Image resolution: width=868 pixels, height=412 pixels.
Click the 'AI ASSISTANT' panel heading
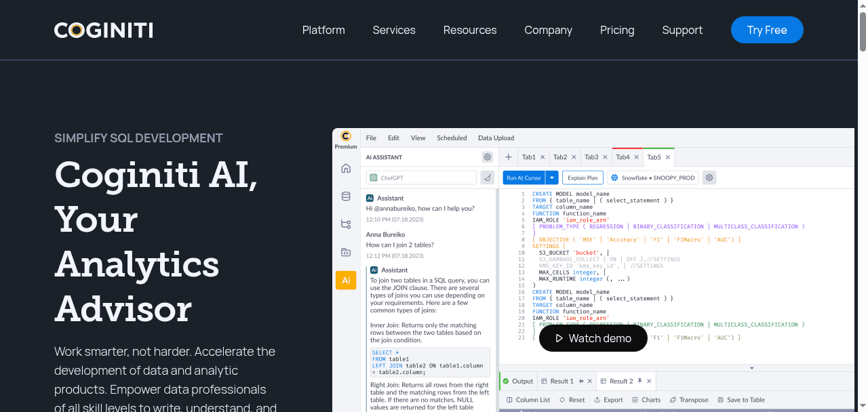click(384, 157)
